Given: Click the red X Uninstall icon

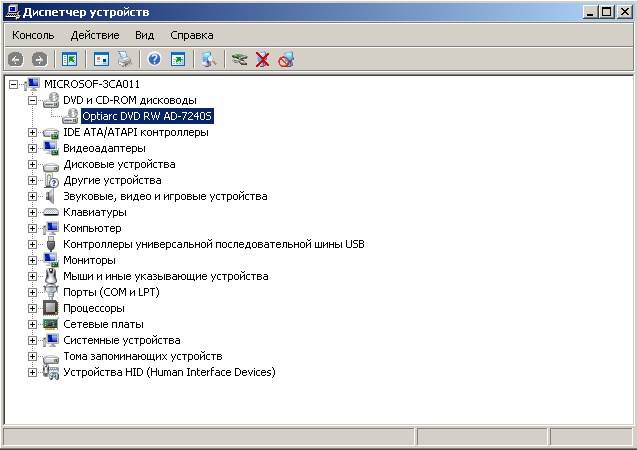Looking at the screenshot, I should pyautogui.click(x=262, y=60).
